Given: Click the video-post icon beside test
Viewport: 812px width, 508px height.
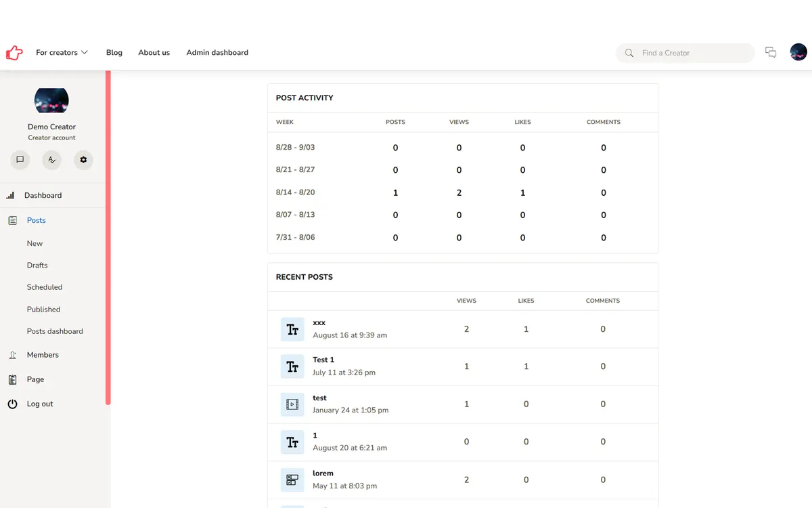Looking at the screenshot, I should pyautogui.click(x=292, y=404).
